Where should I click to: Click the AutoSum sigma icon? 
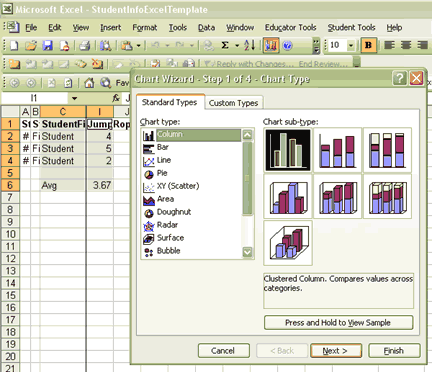[x=225, y=45]
